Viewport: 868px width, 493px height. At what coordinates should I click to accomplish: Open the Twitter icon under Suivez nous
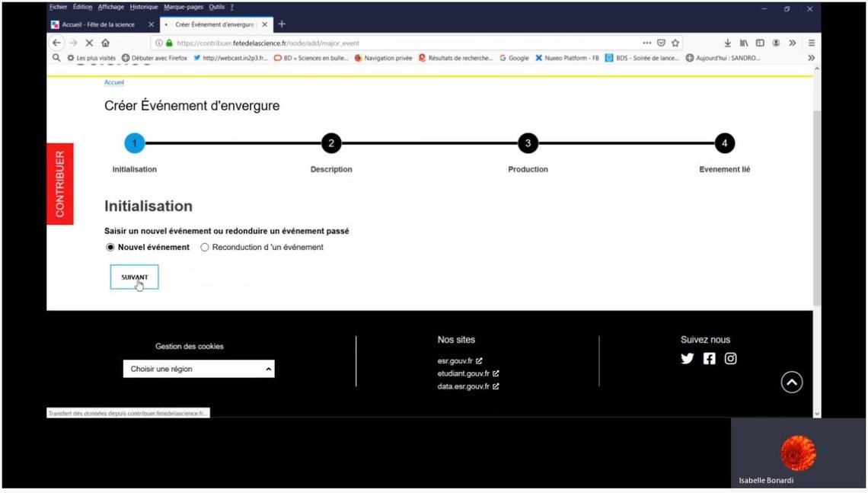(687, 358)
